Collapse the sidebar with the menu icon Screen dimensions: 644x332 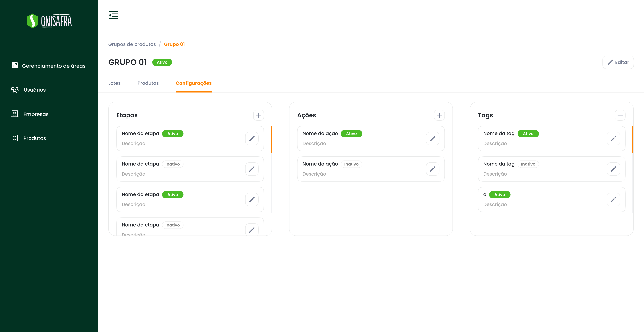(113, 15)
